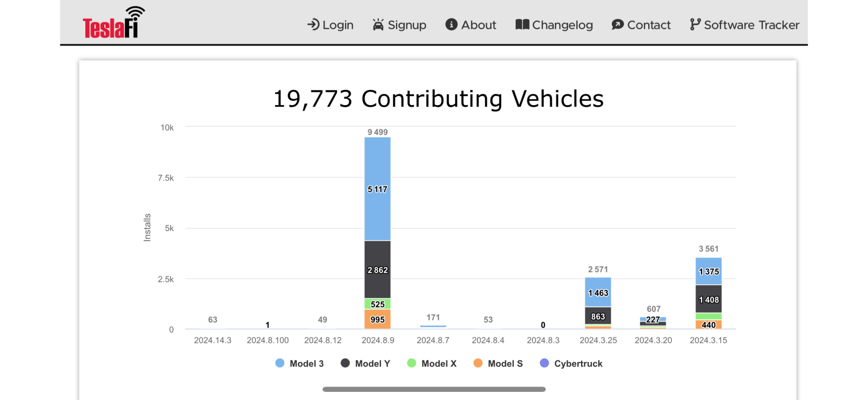This screenshot has width=868, height=400.
Task: Click the thin bar for 2024.8.7
Action: tap(433, 326)
